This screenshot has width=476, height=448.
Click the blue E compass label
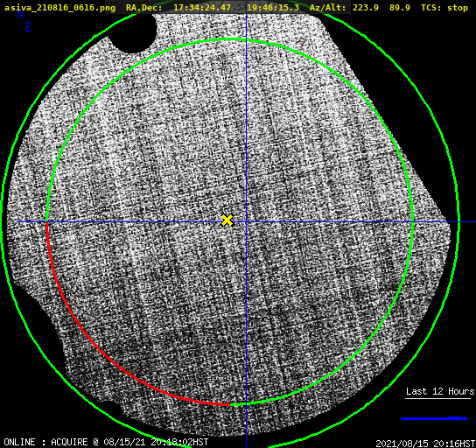coord(29,27)
